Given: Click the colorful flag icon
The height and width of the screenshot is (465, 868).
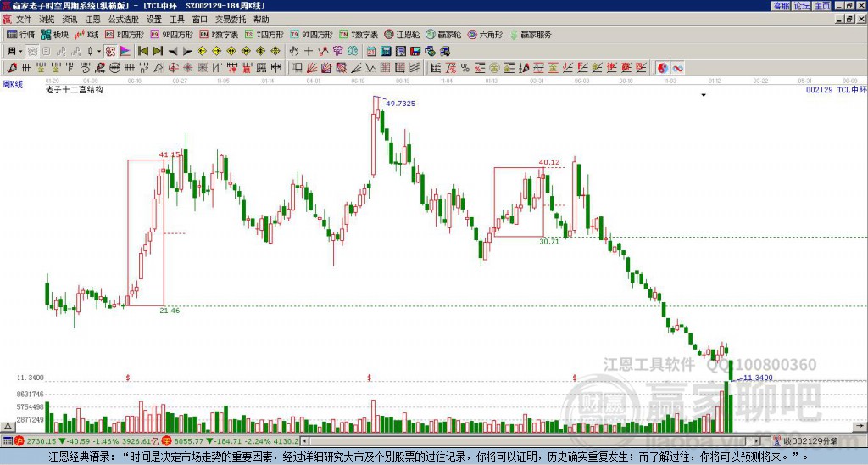Looking at the screenshot, I should coord(125,52).
